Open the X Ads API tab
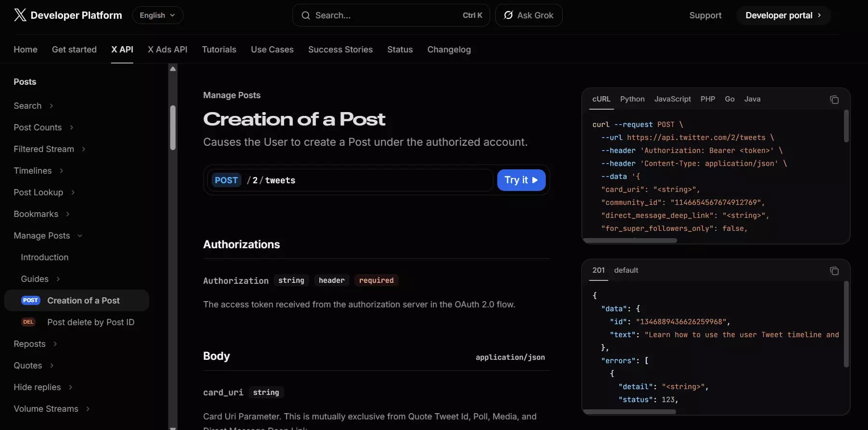 tap(167, 50)
